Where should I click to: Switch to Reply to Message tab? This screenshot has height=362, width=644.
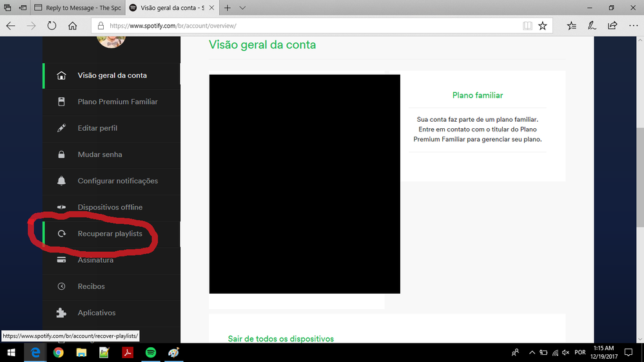78,8
